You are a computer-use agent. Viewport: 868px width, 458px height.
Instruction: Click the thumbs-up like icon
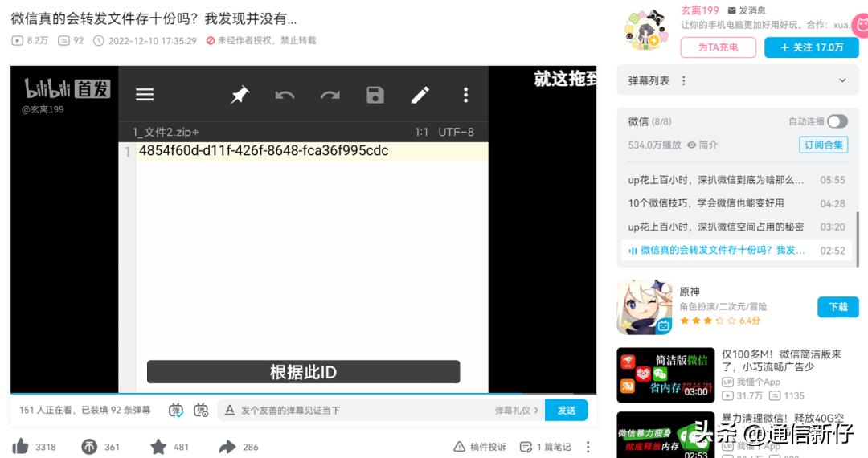click(20, 446)
